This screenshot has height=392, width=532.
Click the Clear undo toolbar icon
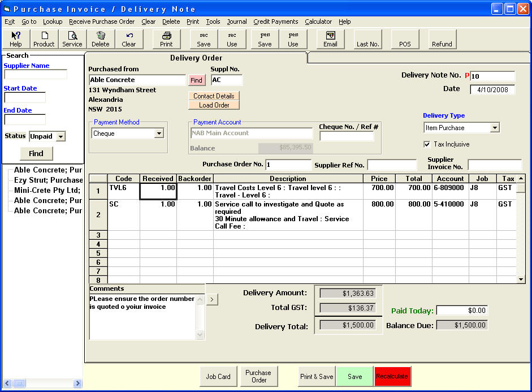[128, 40]
